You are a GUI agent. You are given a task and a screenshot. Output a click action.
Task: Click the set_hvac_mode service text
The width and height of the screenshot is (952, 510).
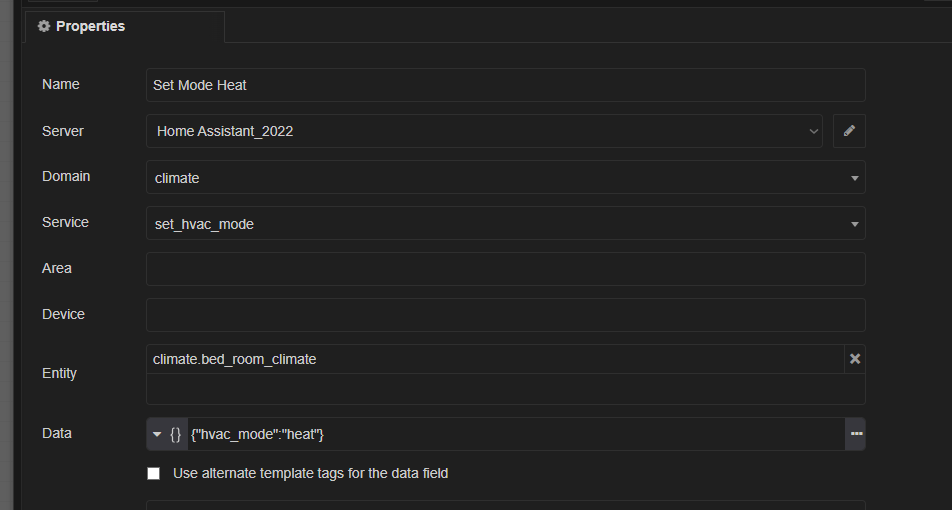click(204, 224)
